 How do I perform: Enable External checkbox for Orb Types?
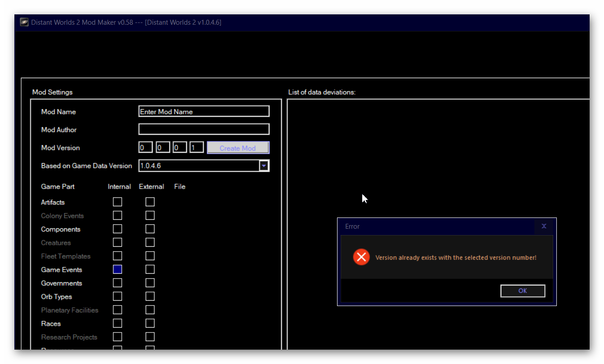pos(150,296)
